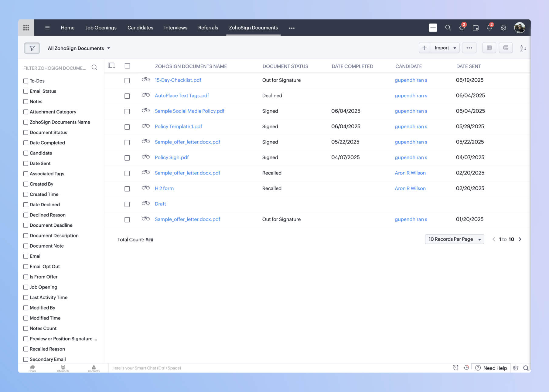Click the A-Z sort icon

click(523, 48)
